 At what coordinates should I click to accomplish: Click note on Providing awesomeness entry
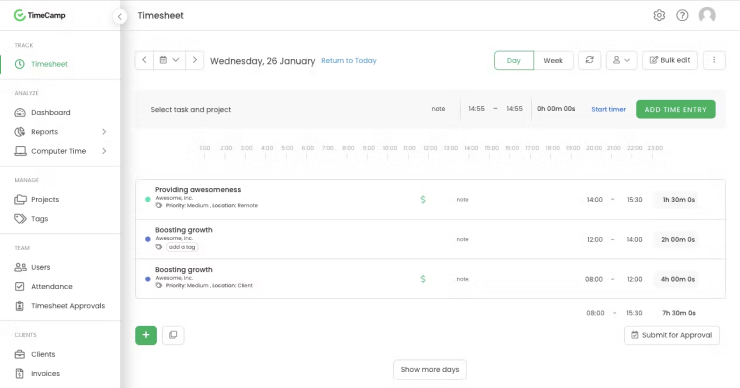(462, 200)
